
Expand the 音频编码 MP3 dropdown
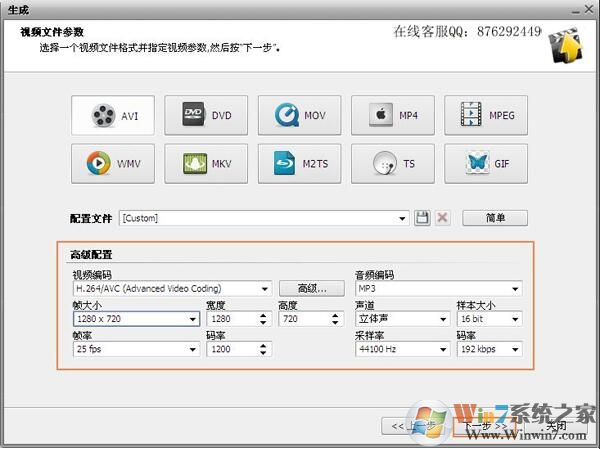coord(439,289)
